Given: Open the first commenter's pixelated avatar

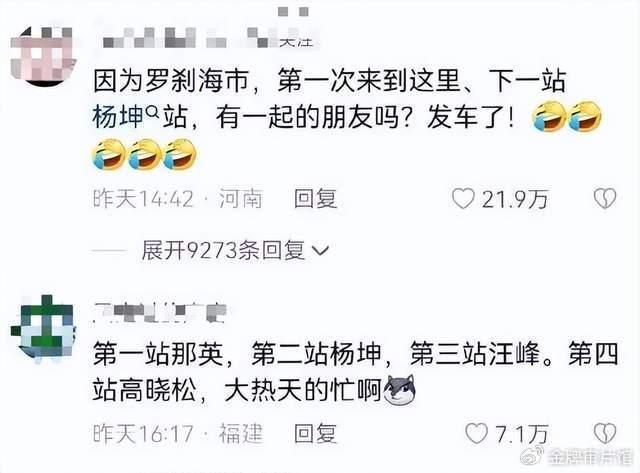Looking at the screenshot, I should pyautogui.click(x=43, y=56).
